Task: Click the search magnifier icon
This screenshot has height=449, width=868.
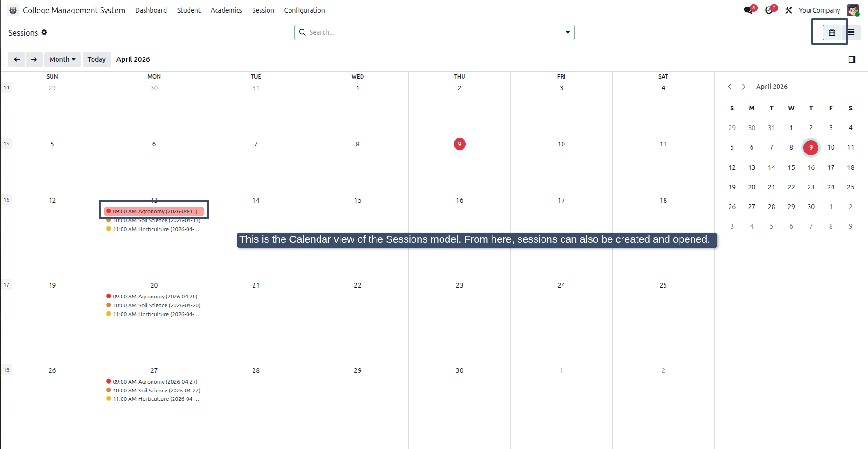Action: (x=303, y=32)
